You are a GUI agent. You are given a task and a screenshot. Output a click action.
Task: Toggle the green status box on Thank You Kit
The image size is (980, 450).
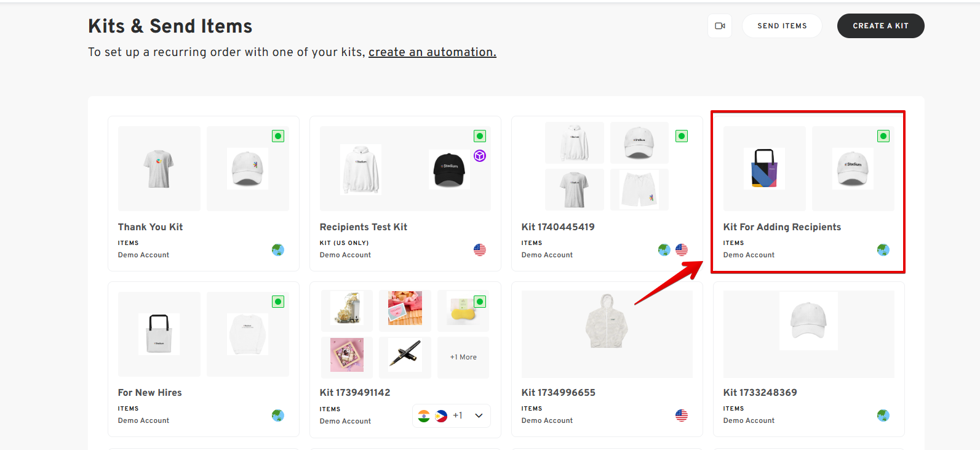(278, 136)
